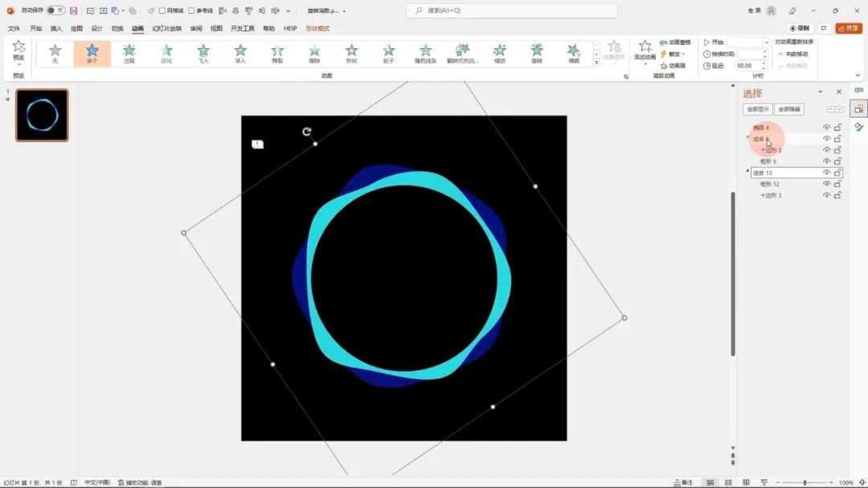Click the save icon in title bar
The image size is (868, 488).
coord(74,10)
